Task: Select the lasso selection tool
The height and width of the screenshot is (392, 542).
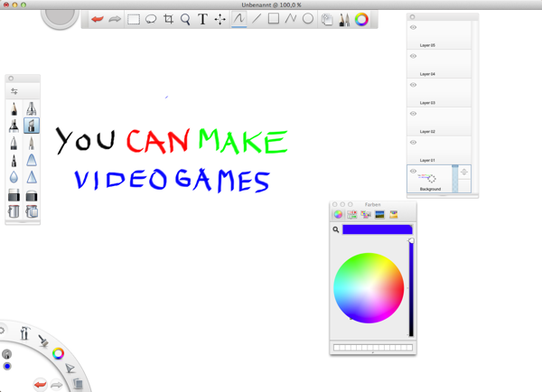Action: tap(151, 19)
